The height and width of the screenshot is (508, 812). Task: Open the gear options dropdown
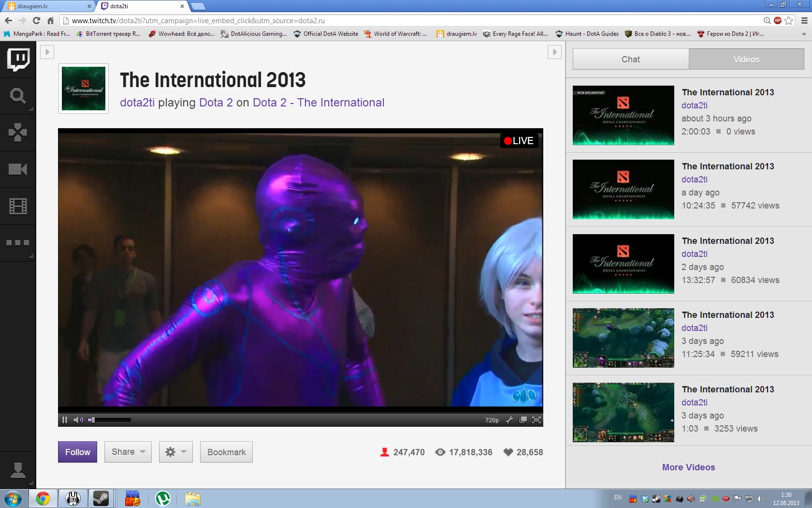coord(176,452)
